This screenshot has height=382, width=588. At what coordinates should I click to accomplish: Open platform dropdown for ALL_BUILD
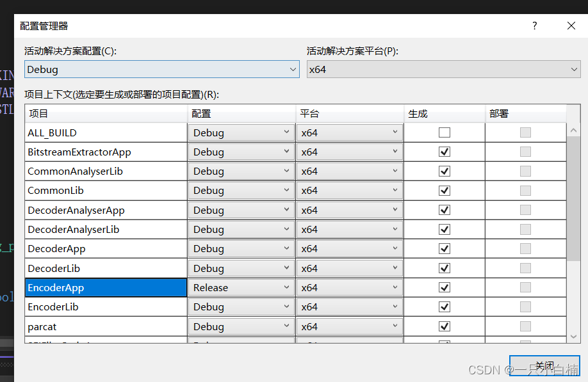[350, 132]
